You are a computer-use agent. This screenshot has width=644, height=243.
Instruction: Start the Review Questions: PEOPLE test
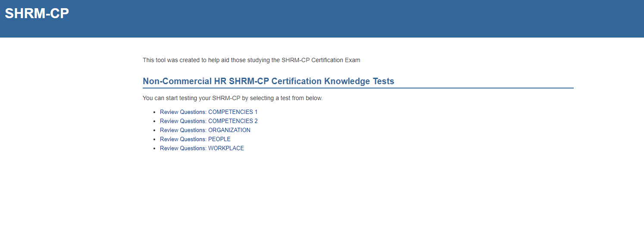195,139
